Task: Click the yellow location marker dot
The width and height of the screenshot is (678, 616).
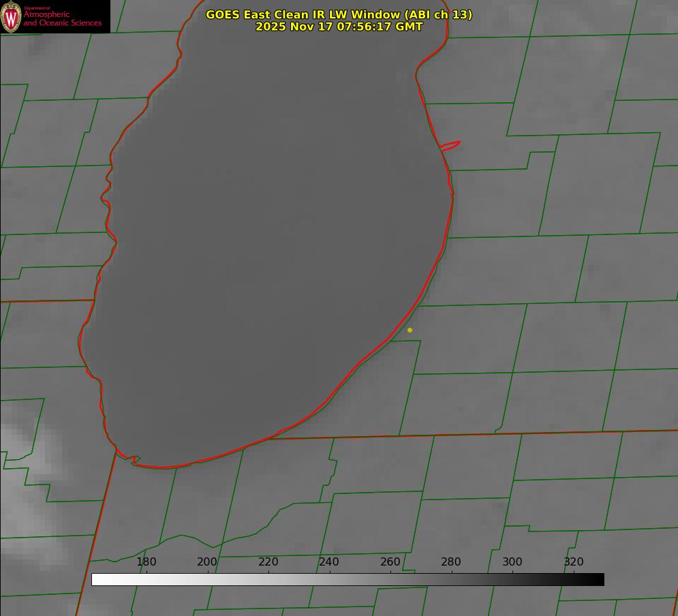Action: [410, 330]
